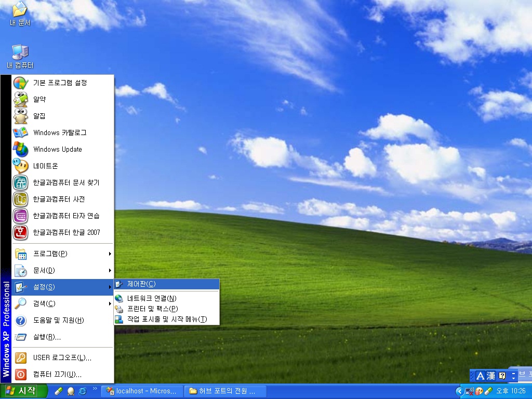Launch 알약 from the Start menu list
Viewport: 532px width, 399px height.
63,99
